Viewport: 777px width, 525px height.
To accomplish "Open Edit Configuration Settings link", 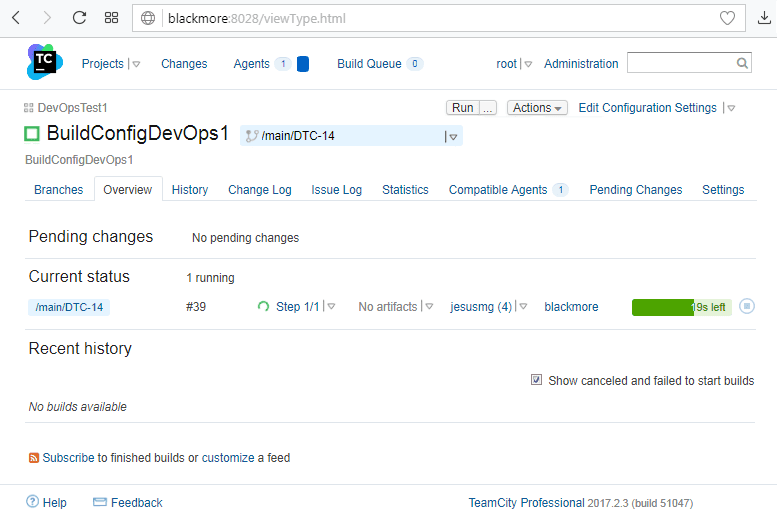I will pyautogui.click(x=647, y=108).
